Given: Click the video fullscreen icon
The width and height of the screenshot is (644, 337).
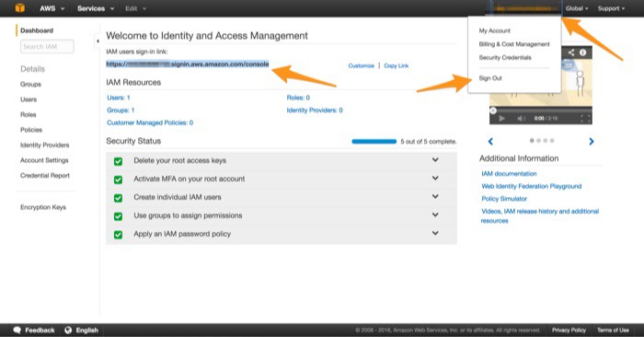Looking at the screenshot, I should [585, 119].
